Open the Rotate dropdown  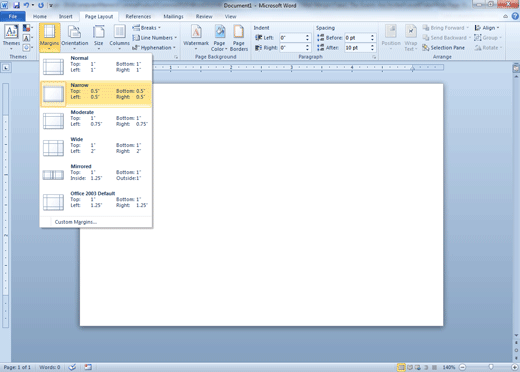click(x=488, y=48)
